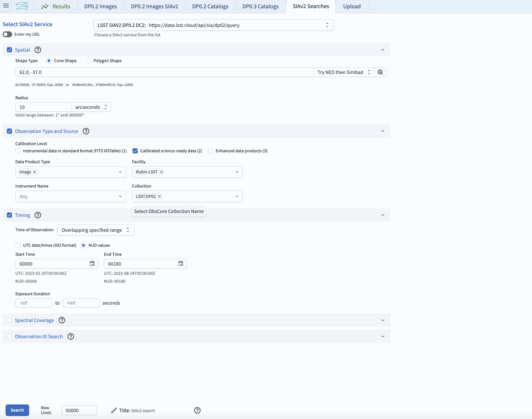
Task: Open the Upload tab
Action: pyautogui.click(x=352, y=6)
